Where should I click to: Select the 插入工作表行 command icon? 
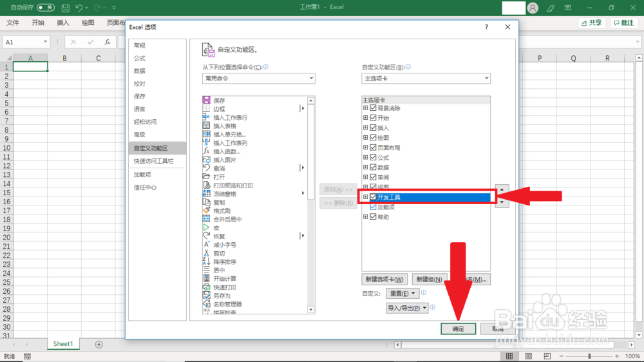(x=206, y=117)
